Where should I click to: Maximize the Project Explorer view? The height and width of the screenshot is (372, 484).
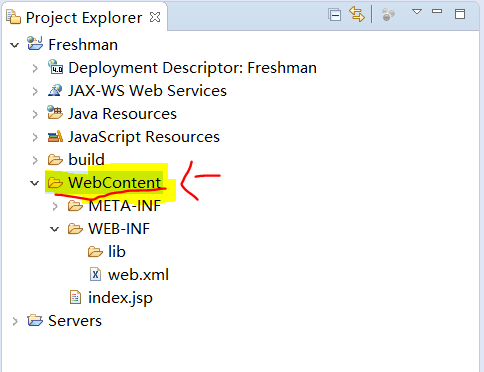point(460,14)
